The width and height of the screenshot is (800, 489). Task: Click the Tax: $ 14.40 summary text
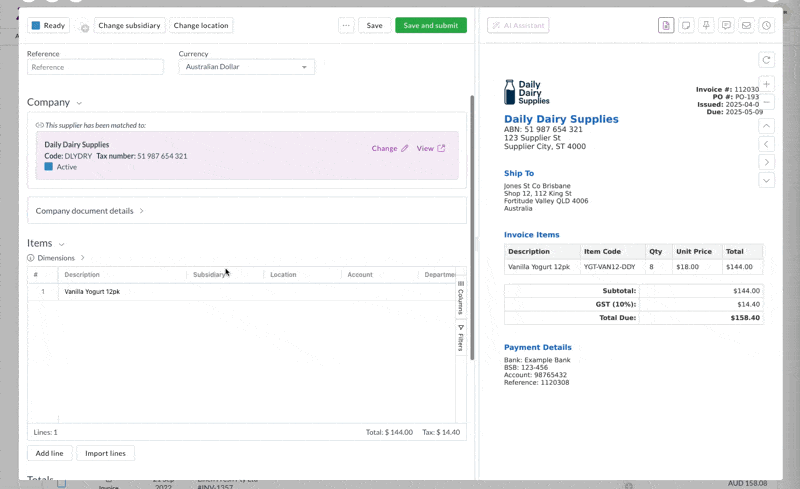point(441,432)
